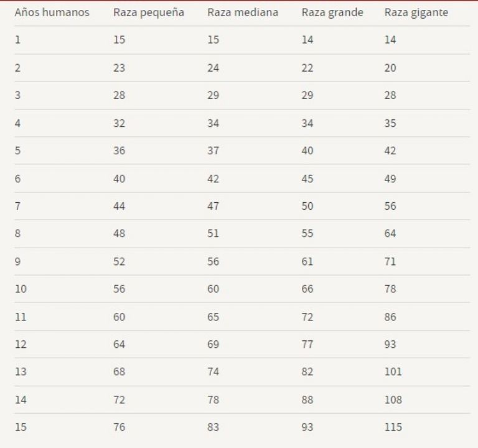
Task: Click value 47 in Raza mediana column
Action: coord(213,207)
